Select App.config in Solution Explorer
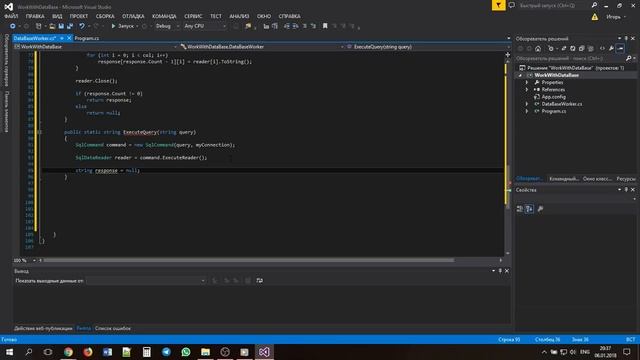 (553, 97)
